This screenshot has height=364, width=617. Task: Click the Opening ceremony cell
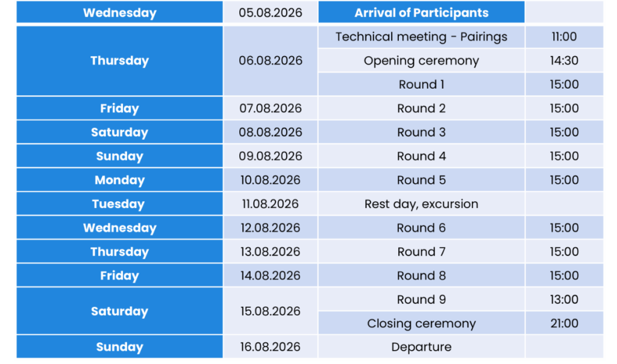coord(421,61)
